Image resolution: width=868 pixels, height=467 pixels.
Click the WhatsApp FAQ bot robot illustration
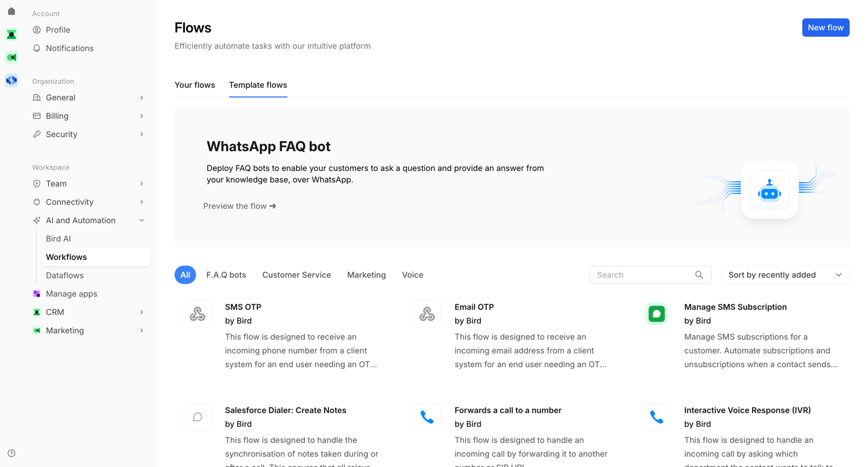coord(769,190)
